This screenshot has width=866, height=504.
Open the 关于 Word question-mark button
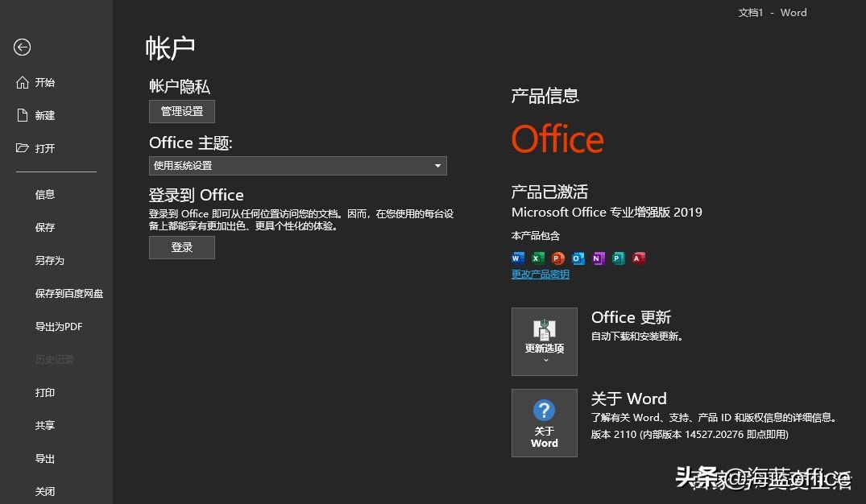545,423
